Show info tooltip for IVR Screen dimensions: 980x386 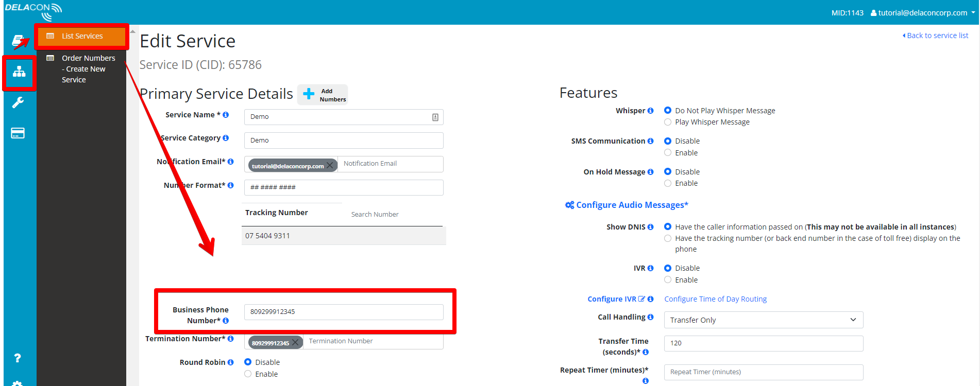click(x=650, y=268)
